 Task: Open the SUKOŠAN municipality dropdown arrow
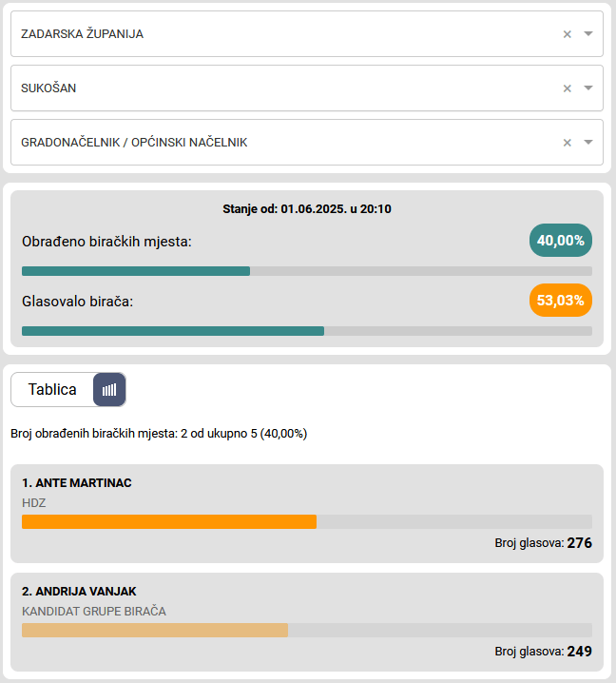click(588, 88)
